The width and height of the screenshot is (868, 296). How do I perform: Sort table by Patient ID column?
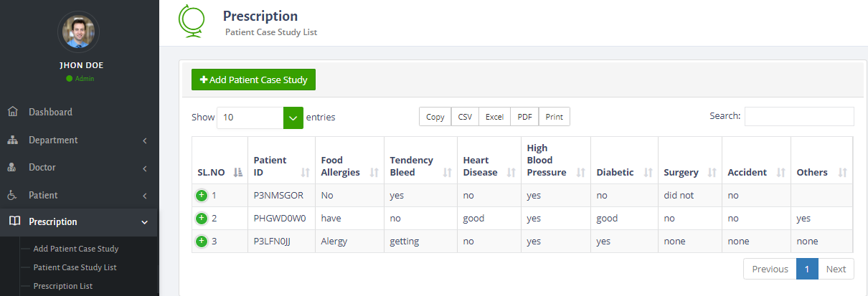coord(305,173)
